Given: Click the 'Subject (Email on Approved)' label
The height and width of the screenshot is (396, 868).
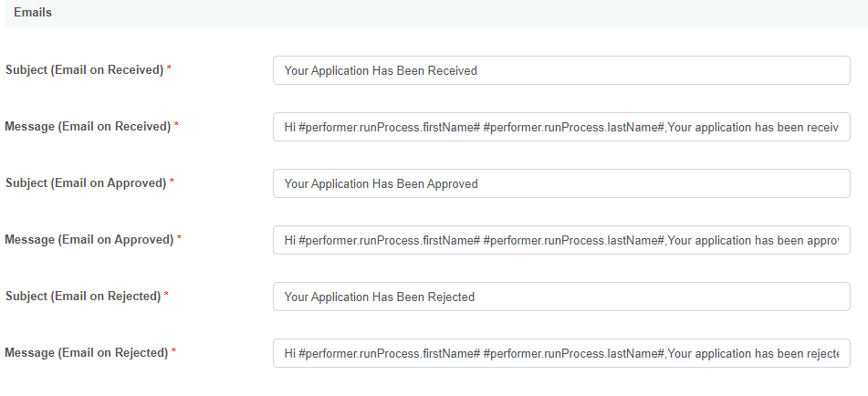Looking at the screenshot, I should [86, 183].
